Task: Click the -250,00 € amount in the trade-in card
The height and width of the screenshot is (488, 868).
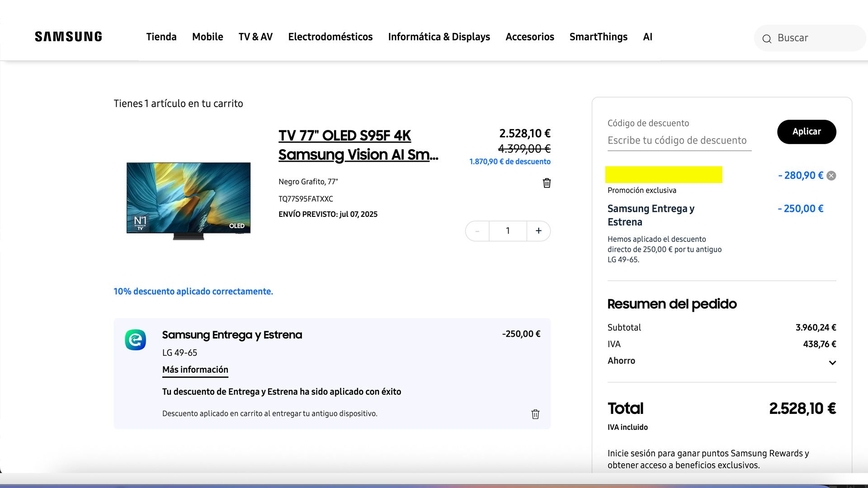Action: (x=521, y=334)
